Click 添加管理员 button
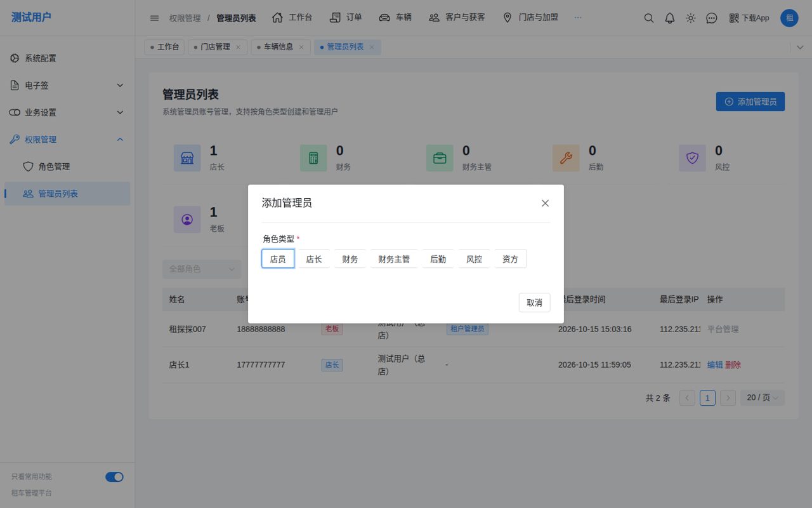This screenshot has width=812, height=508. [x=750, y=102]
